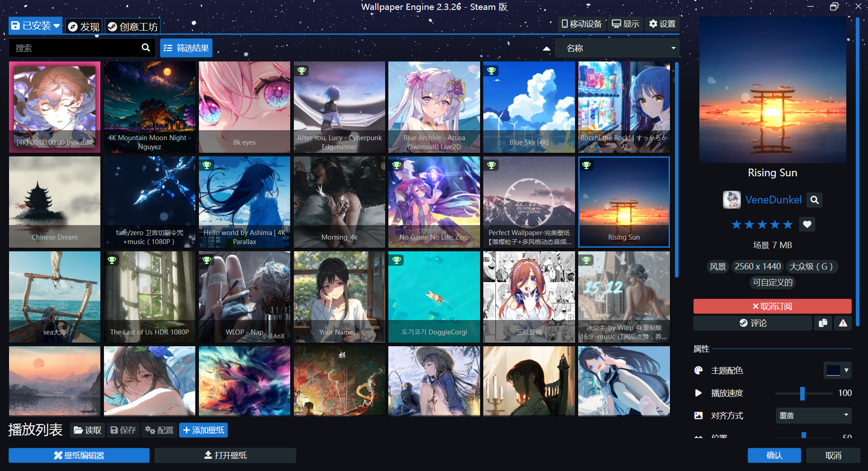Select the Morning_4k wallpaper
Image resolution: width=868 pixels, height=471 pixels.
[x=340, y=202]
